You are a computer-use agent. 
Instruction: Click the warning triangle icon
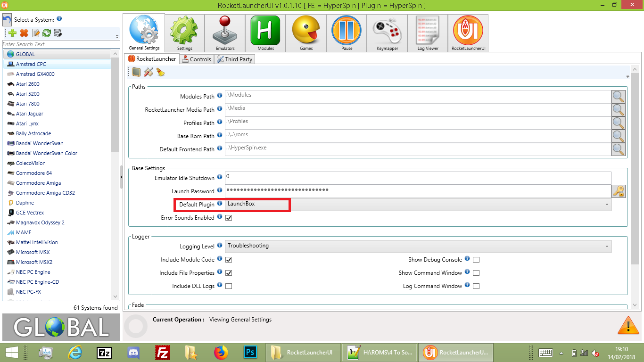click(628, 325)
